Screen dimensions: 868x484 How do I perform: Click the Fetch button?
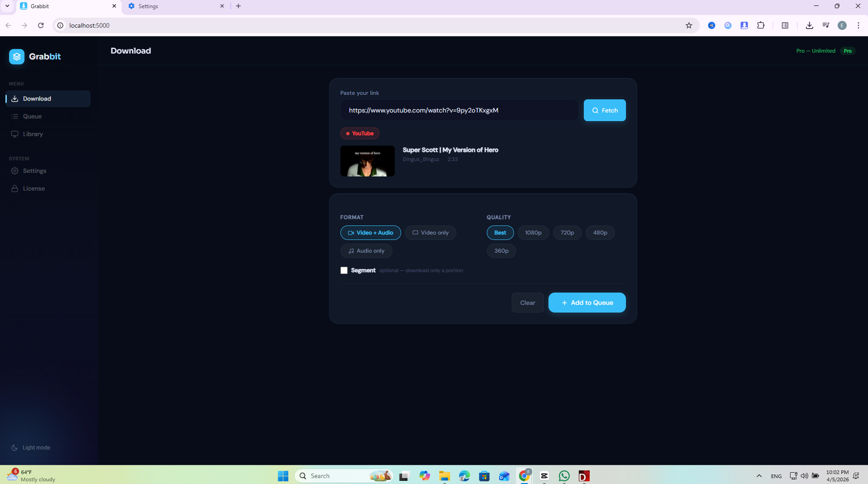(605, 110)
